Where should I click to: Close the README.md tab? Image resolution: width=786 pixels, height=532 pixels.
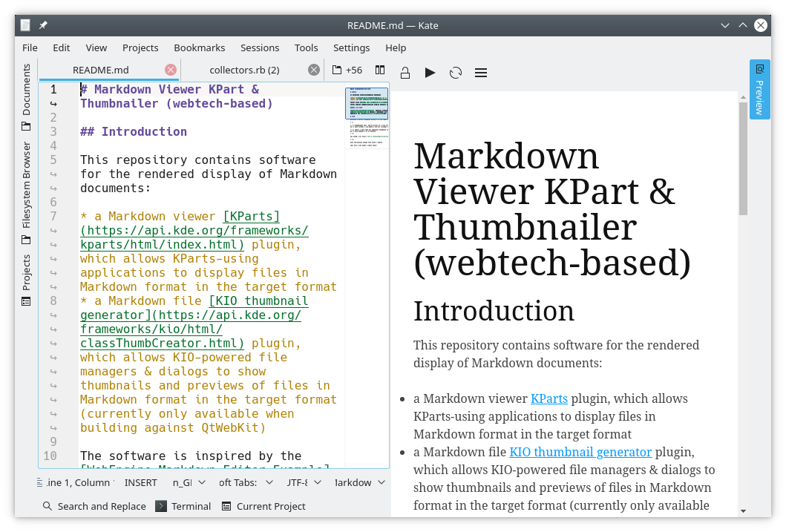(x=171, y=70)
